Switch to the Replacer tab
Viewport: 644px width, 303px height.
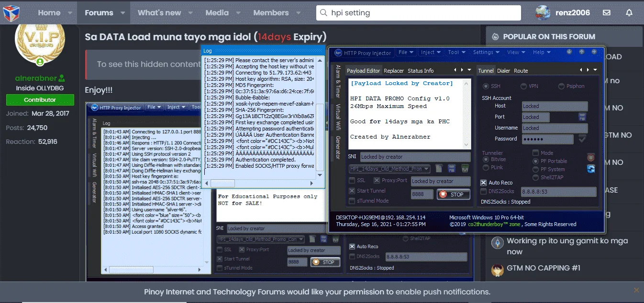click(394, 71)
